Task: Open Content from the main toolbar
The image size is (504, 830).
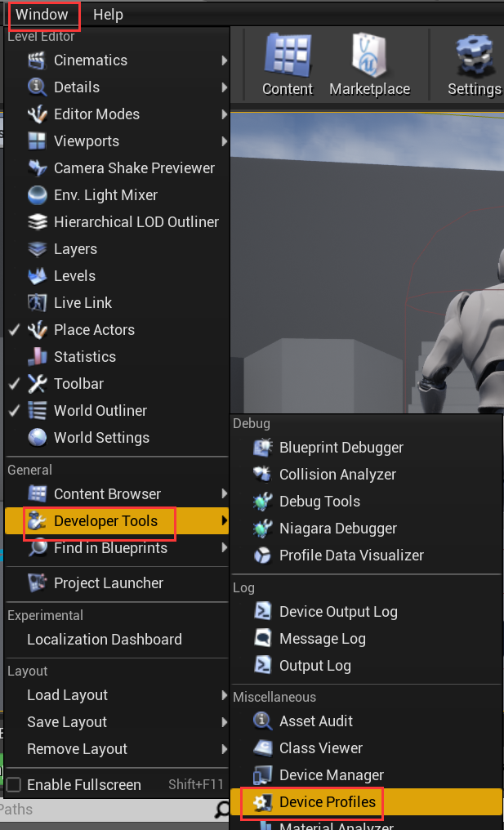Action: pyautogui.click(x=288, y=65)
